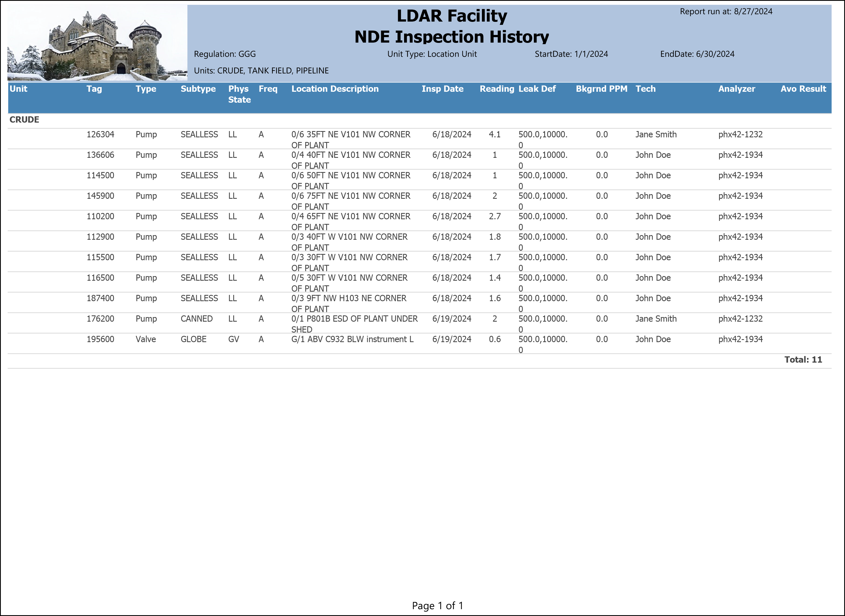
Task: Click the 'Report run at: 8/27/2024' text
Action: point(726,11)
